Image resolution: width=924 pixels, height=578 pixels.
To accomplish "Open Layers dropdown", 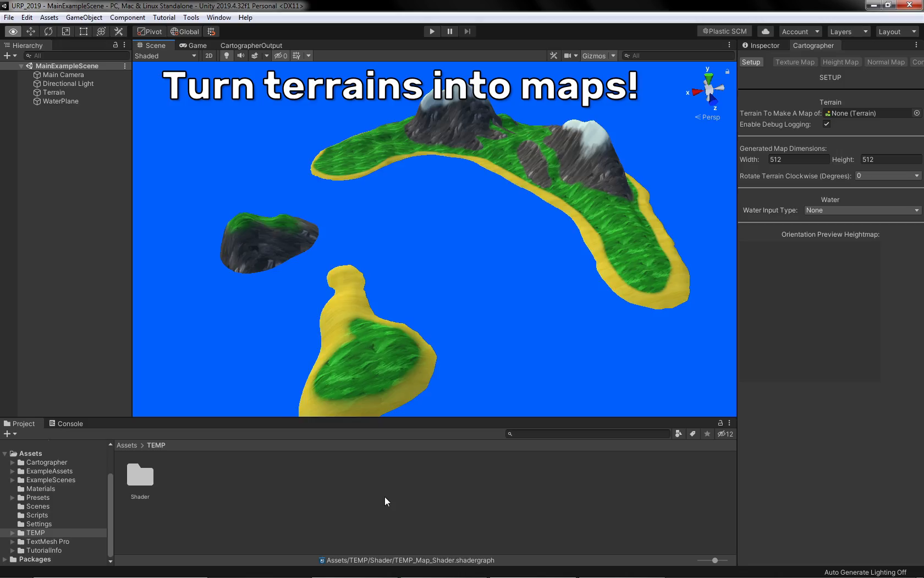I will 849,31.
